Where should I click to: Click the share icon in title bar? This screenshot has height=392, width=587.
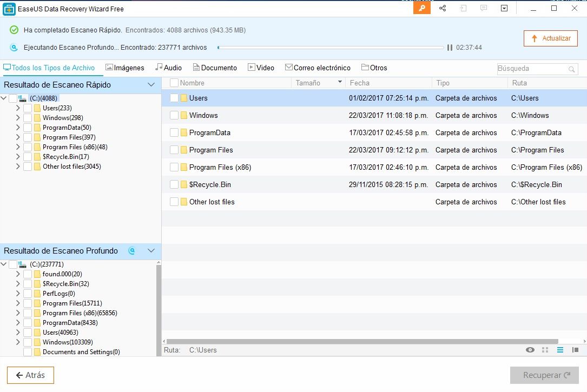pyautogui.click(x=443, y=8)
